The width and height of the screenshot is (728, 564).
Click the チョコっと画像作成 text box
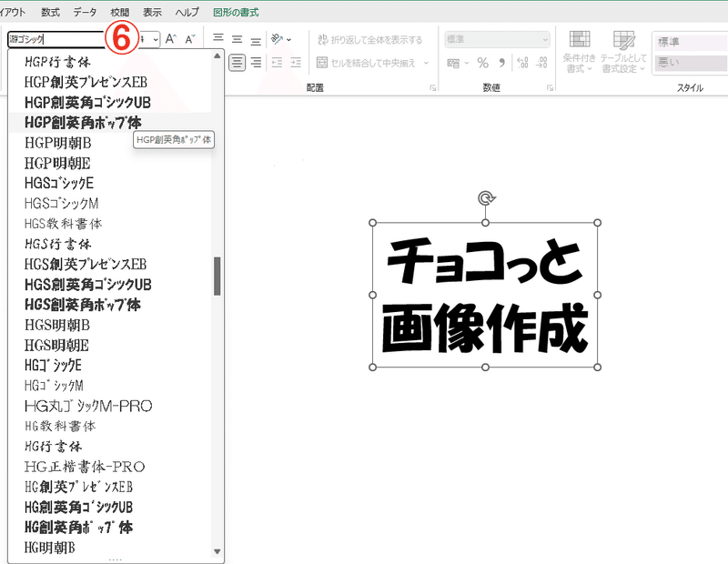[485, 296]
